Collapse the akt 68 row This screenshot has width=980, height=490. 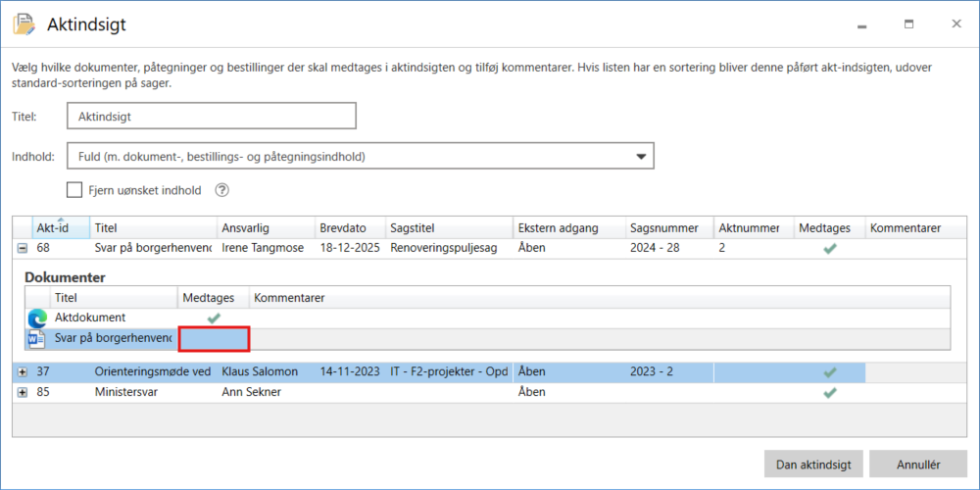pyautogui.click(x=23, y=249)
